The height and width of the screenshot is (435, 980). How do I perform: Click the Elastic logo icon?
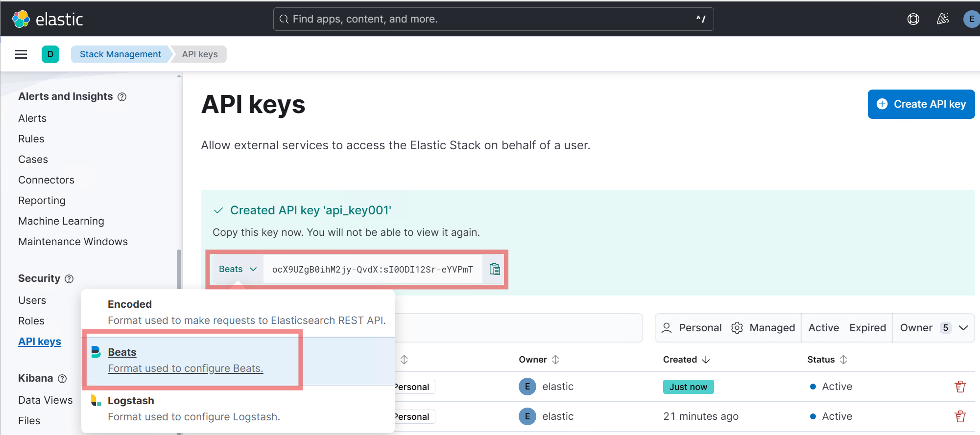[21, 19]
